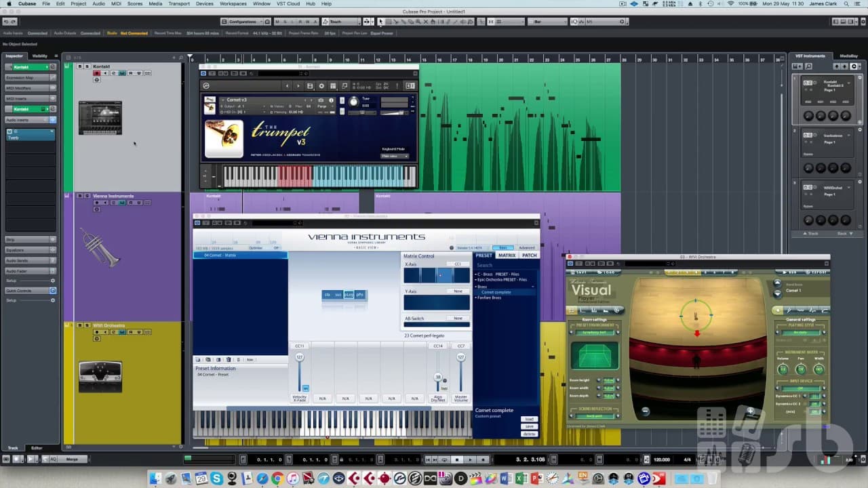Mute the Vienna Instruments track

[x=80, y=196]
